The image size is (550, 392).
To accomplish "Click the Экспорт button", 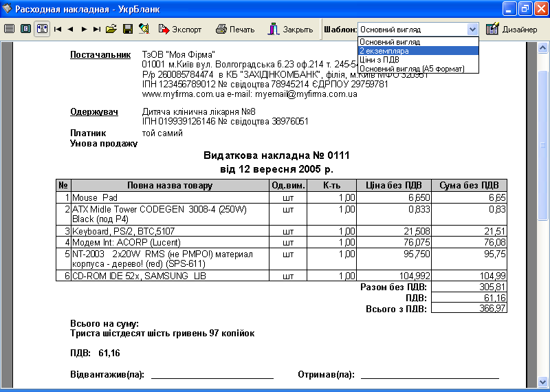I will (181, 30).
